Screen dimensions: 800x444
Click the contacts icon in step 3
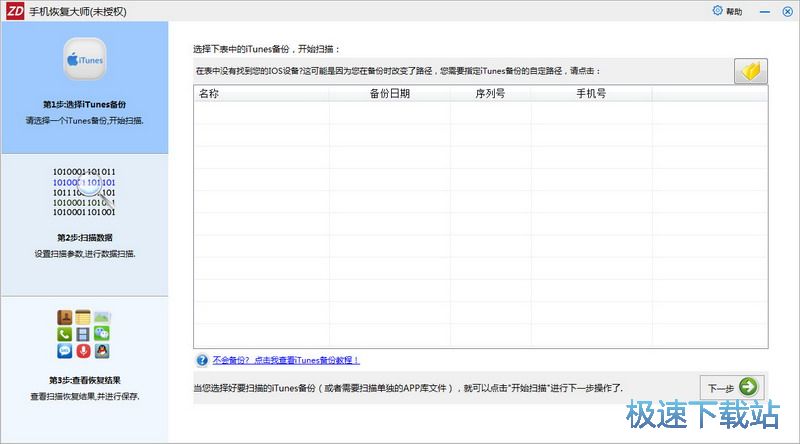point(65,317)
